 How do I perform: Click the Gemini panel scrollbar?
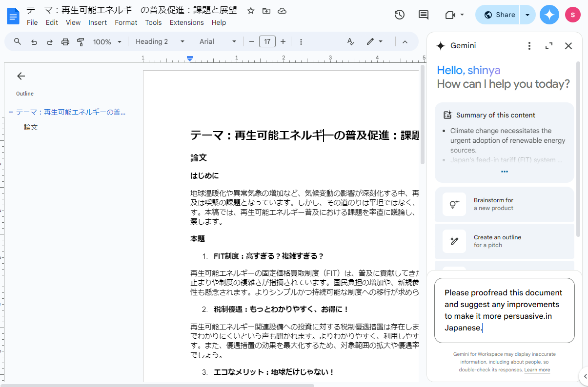578,149
